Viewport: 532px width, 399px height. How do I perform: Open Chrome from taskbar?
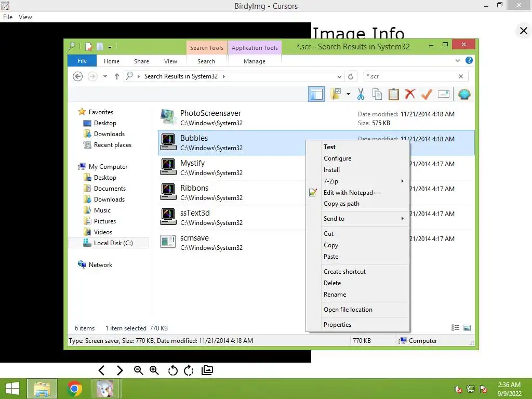click(74, 389)
